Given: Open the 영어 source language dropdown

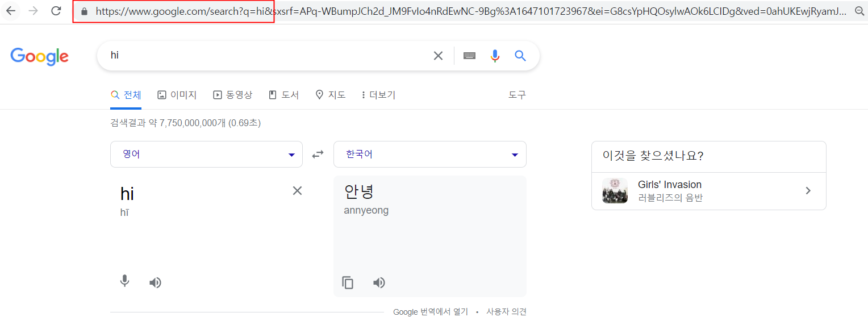Looking at the screenshot, I should pos(206,155).
